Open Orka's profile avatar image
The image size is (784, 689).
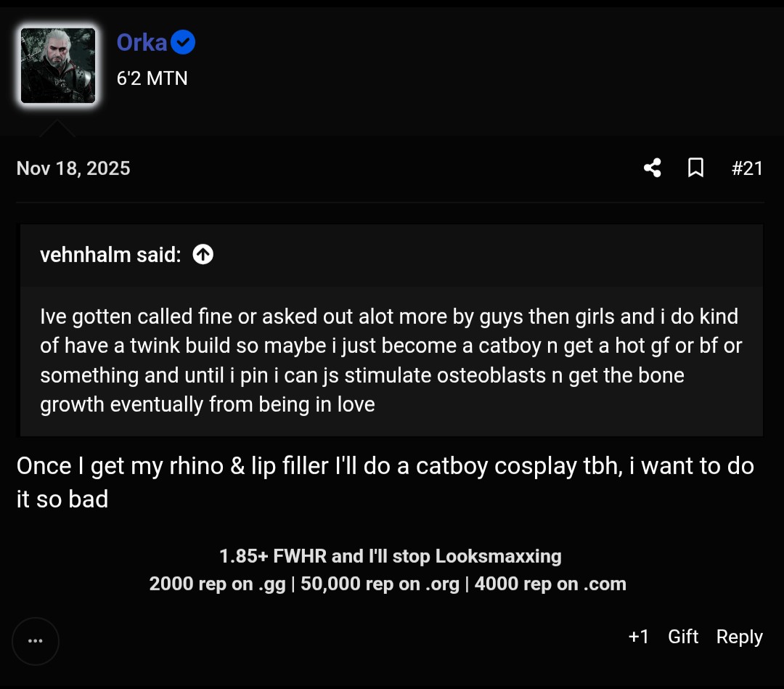(58, 66)
